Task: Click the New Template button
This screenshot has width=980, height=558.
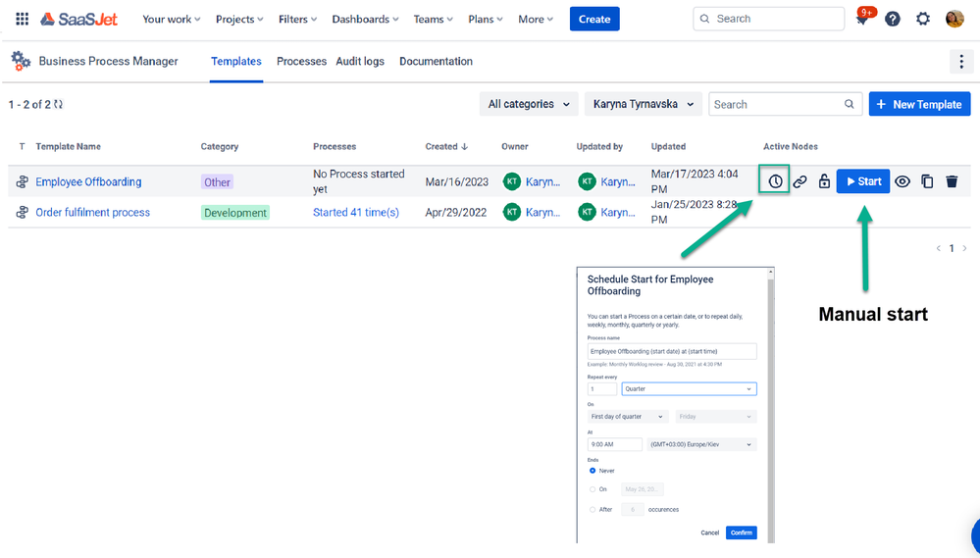Action: coord(919,104)
